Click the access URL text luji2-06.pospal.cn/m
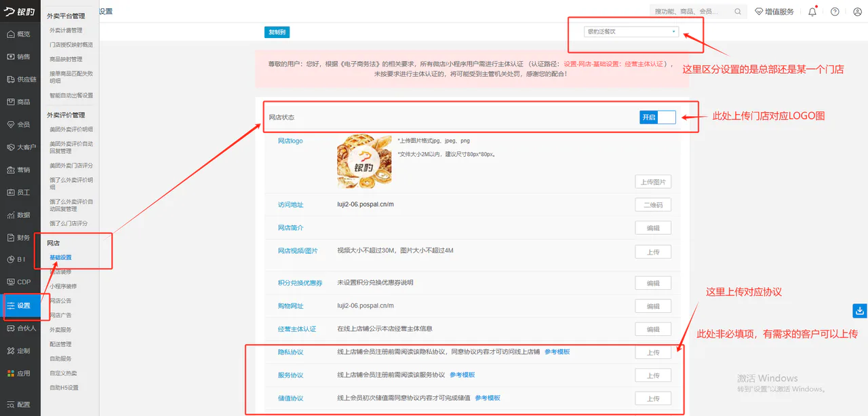 pos(366,204)
